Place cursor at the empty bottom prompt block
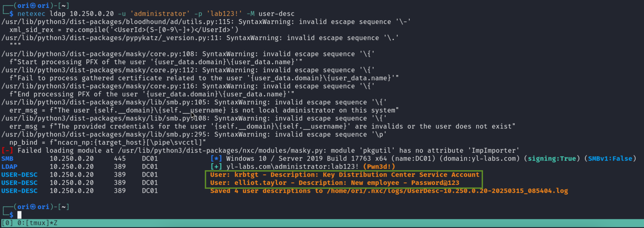 point(19,215)
